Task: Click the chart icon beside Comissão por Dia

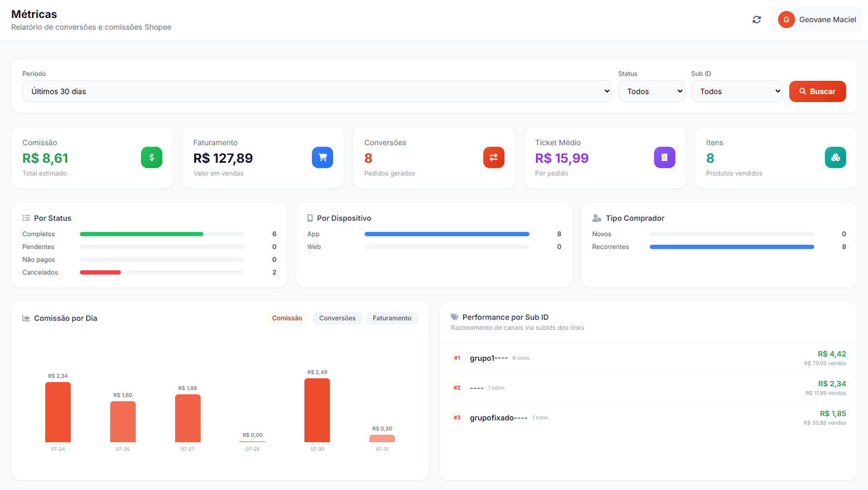Action: pyautogui.click(x=26, y=318)
